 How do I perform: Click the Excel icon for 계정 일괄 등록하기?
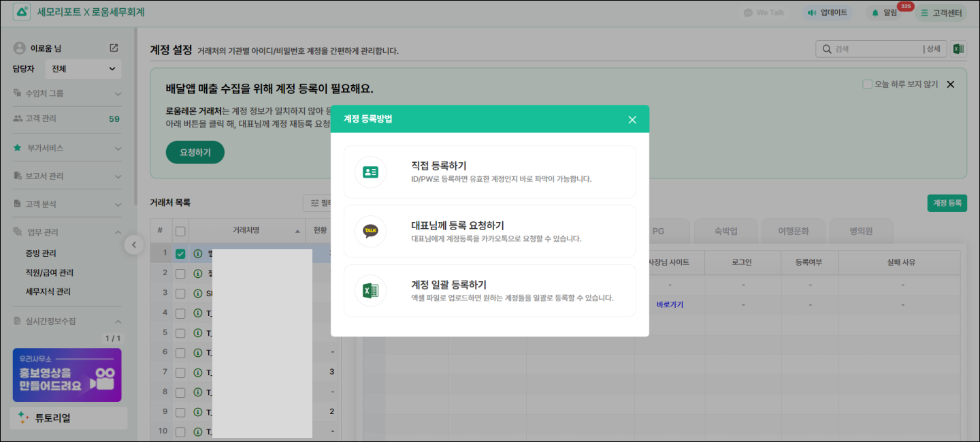pos(370,291)
